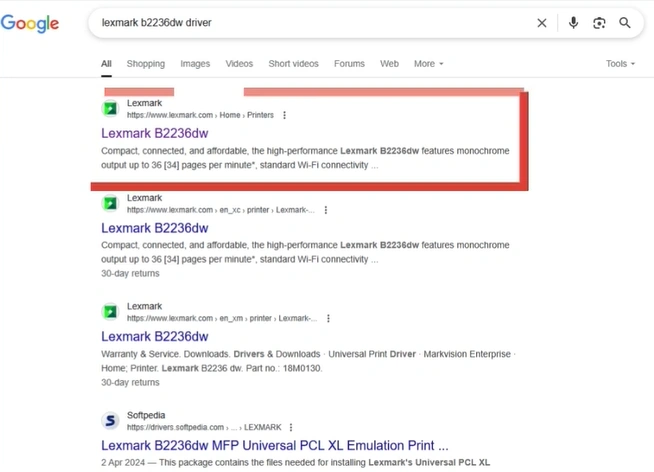This screenshot has height=472, width=654.
Task: Open the third Lexmark B2236dw result link
Action: pos(154,336)
